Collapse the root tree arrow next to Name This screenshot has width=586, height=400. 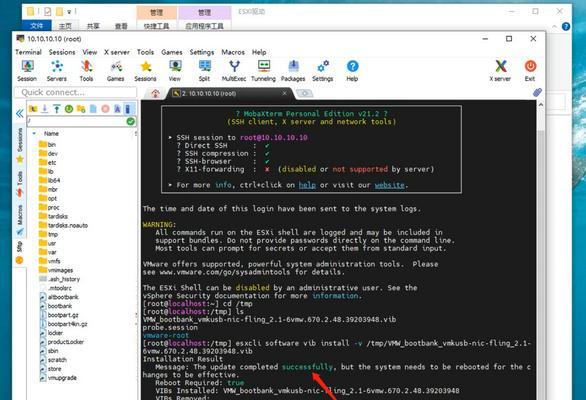[34, 133]
